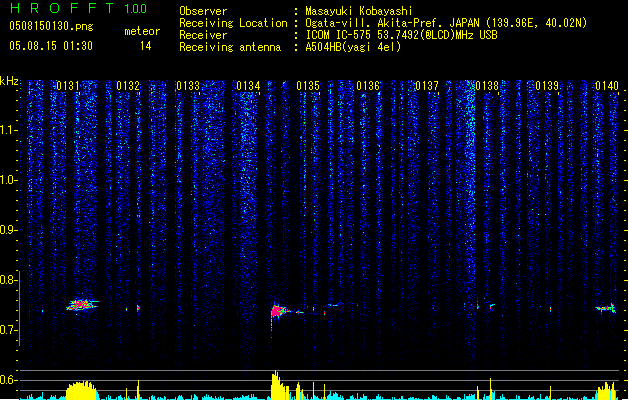The height and width of the screenshot is (400, 629).
Task: Click the 0.7 kHz axis label
Action: pos(9,330)
